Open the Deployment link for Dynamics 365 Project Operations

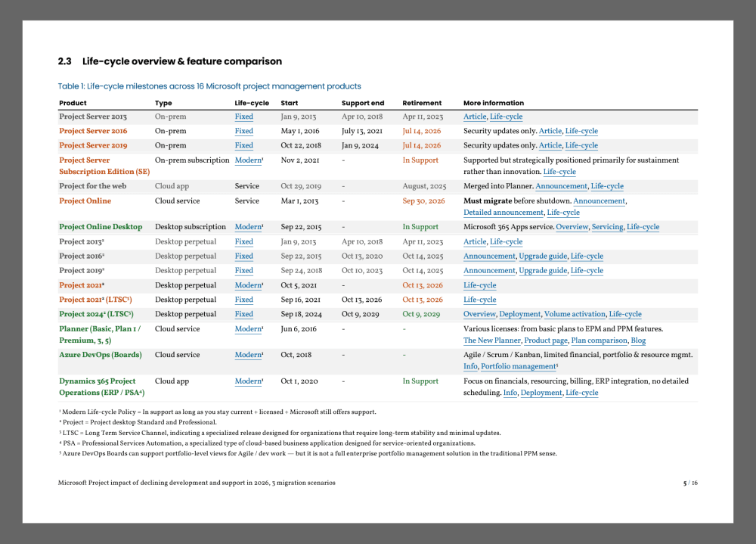[x=541, y=393]
